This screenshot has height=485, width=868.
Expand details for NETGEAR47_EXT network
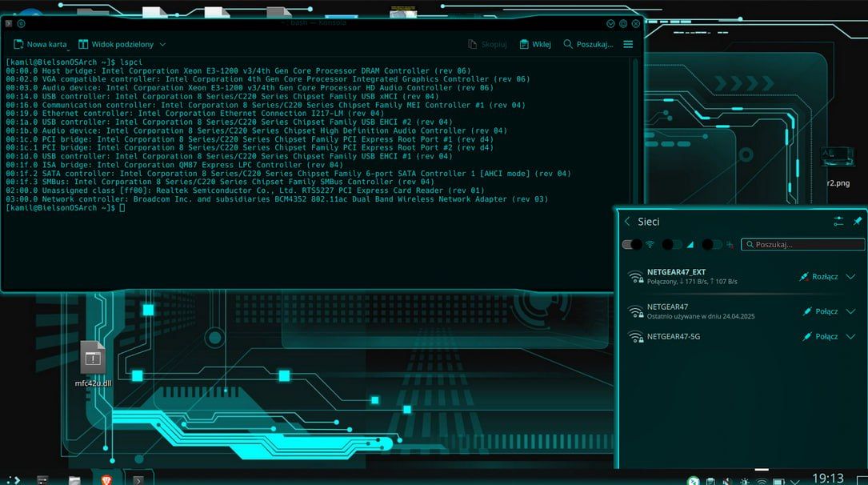pyautogui.click(x=851, y=276)
